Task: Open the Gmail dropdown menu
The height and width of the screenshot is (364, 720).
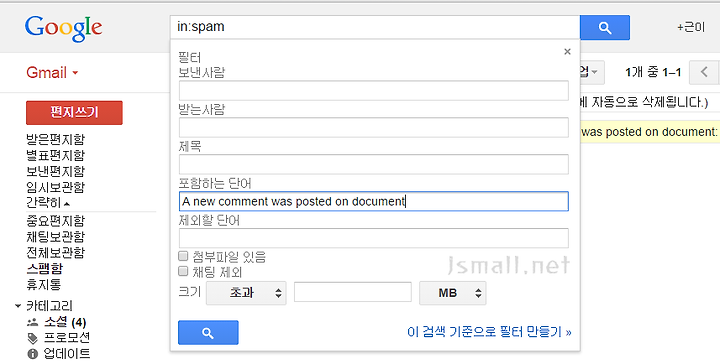Action: [x=52, y=73]
